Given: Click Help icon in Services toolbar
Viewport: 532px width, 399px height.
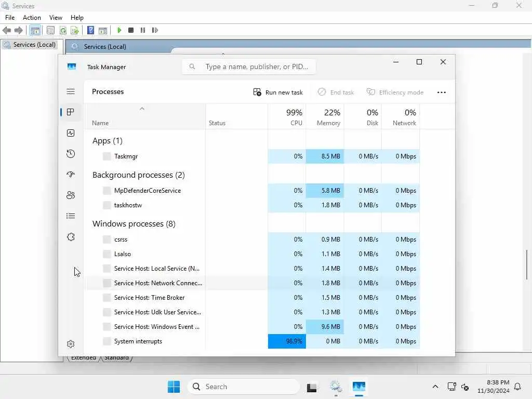Looking at the screenshot, I should pyautogui.click(x=90, y=30).
